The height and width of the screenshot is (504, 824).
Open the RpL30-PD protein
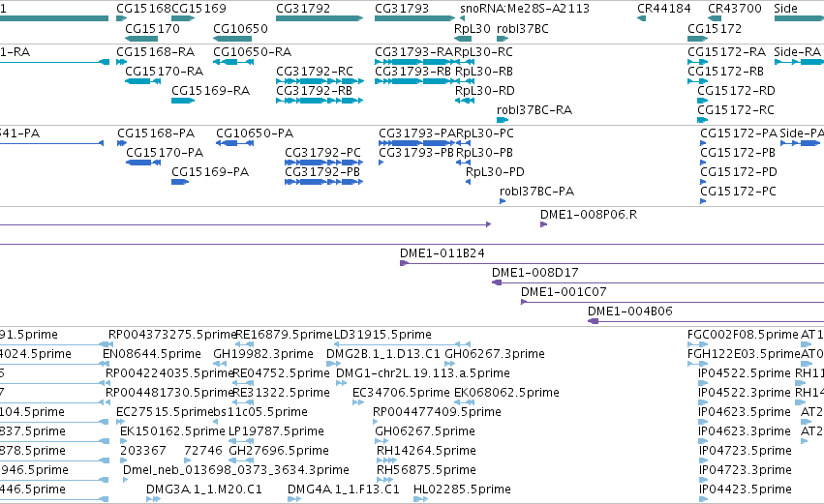tap(469, 182)
